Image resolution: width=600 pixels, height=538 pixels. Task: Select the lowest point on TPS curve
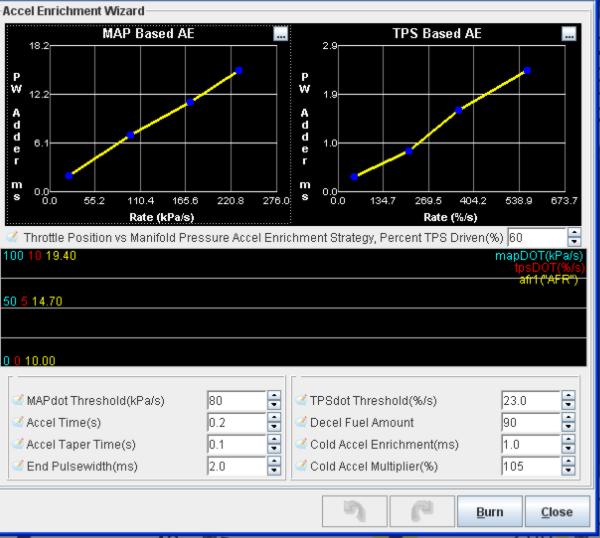[x=354, y=177]
